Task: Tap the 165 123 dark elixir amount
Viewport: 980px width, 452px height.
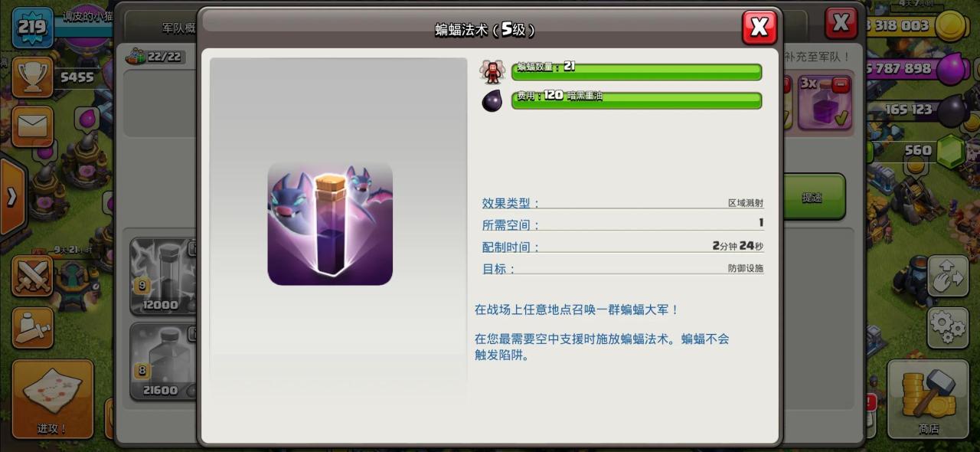Action: (908, 110)
